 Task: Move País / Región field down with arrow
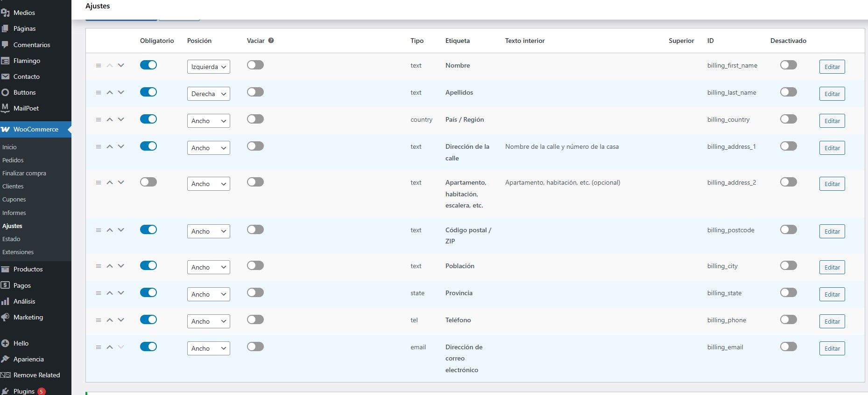pyautogui.click(x=121, y=120)
